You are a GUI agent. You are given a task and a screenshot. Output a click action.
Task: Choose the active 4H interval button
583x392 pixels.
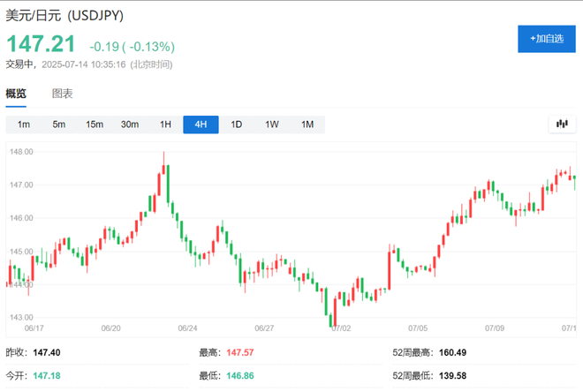pyautogui.click(x=201, y=124)
